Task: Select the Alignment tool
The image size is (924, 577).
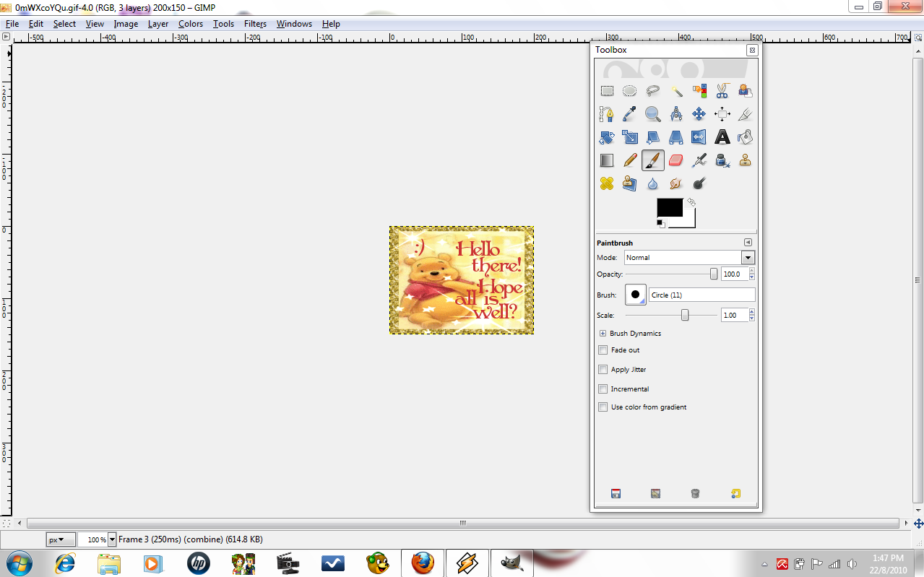Action: tap(722, 114)
